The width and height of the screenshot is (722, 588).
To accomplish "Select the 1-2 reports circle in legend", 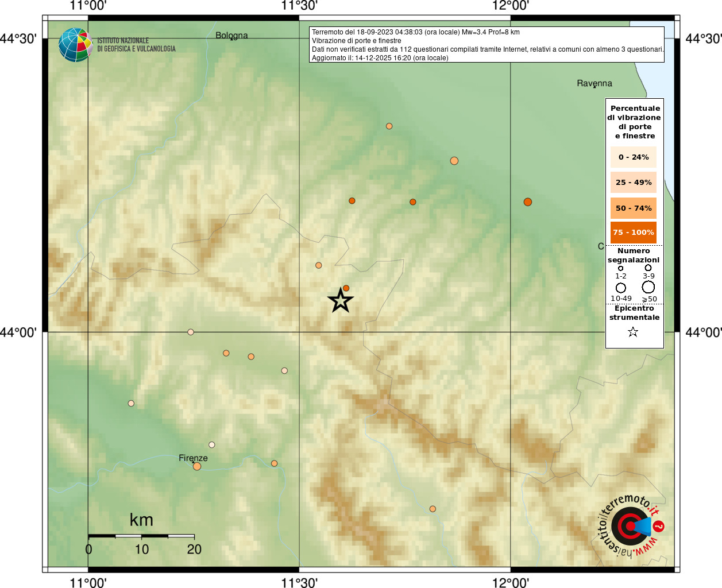I will (x=620, y=268).
